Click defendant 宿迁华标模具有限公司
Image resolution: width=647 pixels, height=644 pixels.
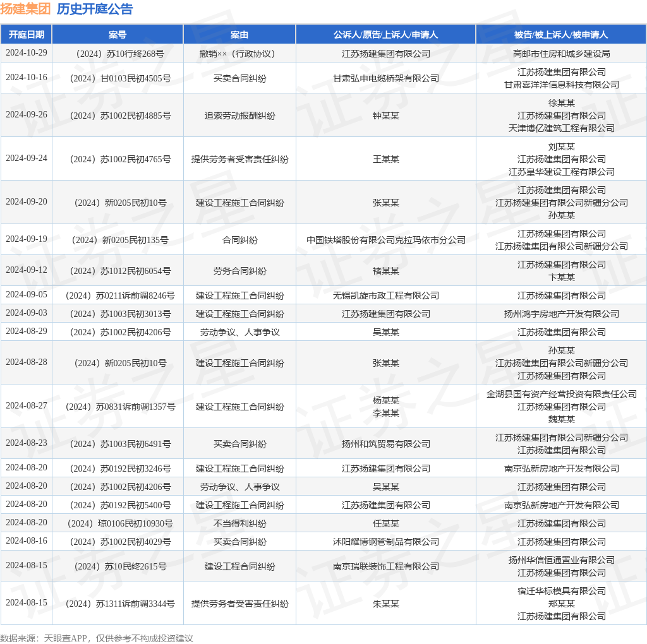click(561, 591)
